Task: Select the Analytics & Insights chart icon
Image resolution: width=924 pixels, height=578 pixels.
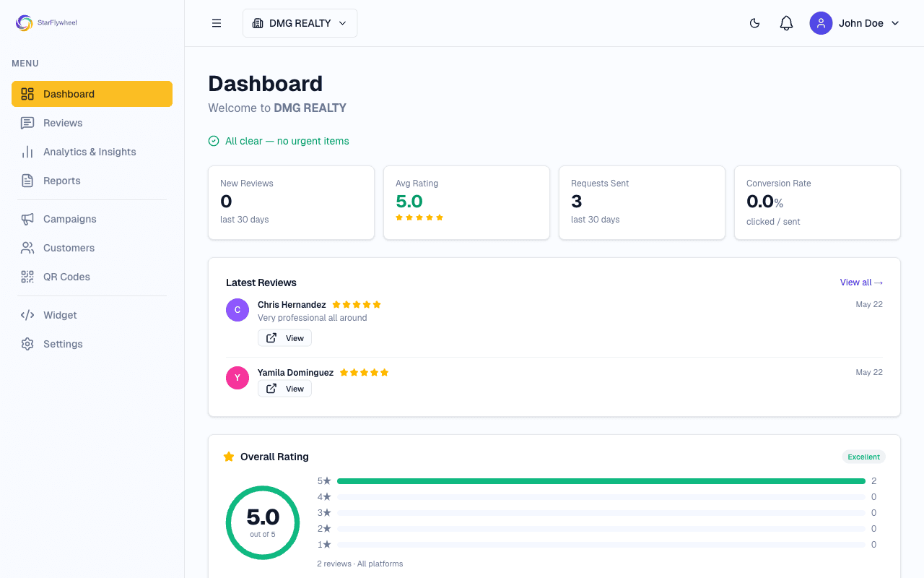Action: [x=27, y=152]
